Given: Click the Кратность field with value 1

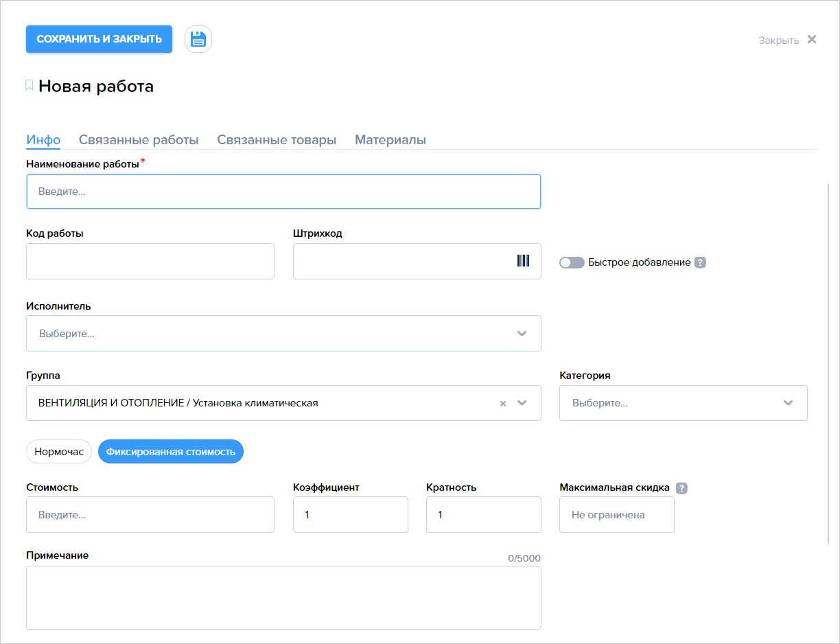Looking at the screenshot, I should [484, 514].
